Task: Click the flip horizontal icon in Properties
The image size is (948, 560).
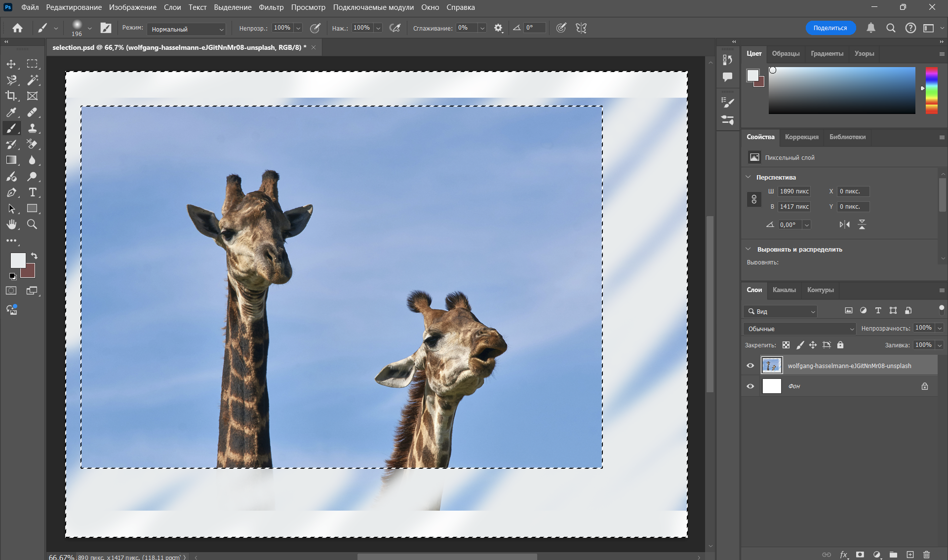Action: [x=845, y=224]
